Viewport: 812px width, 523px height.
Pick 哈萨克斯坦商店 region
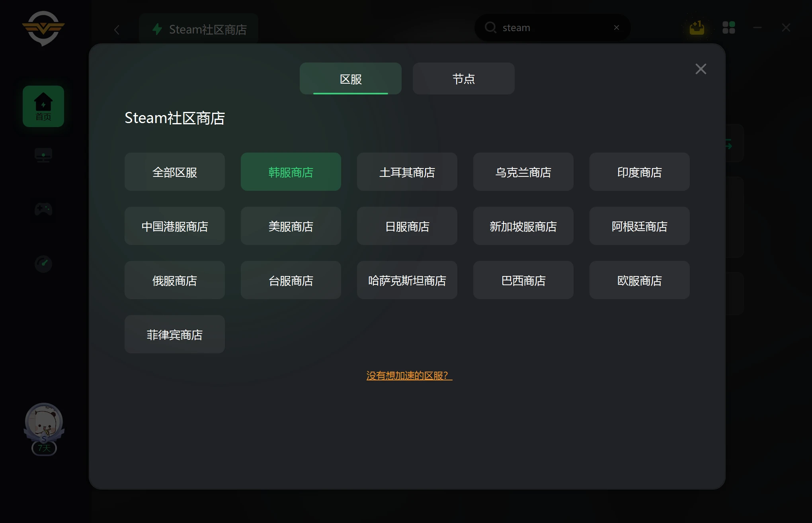(407, 280)
